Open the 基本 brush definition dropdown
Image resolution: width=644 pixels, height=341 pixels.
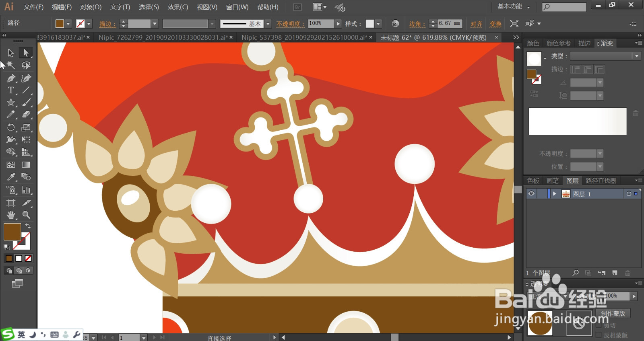[x=268, y=24]
